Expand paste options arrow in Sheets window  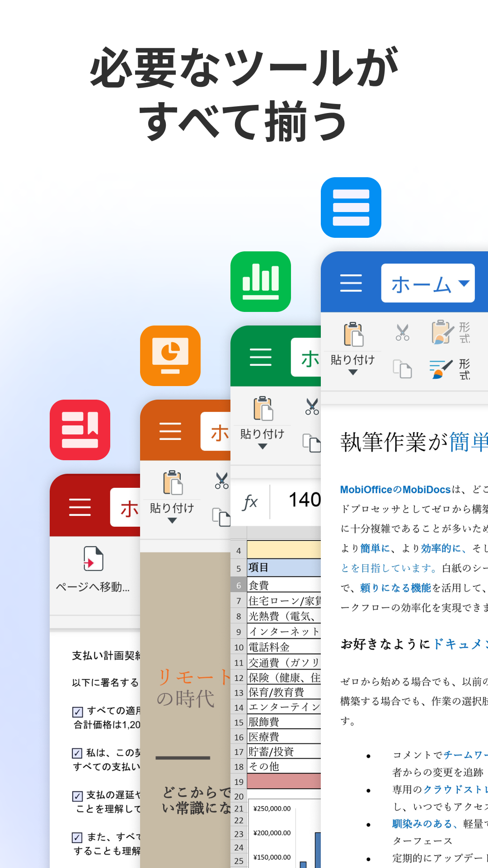click(x=263, y=447)
